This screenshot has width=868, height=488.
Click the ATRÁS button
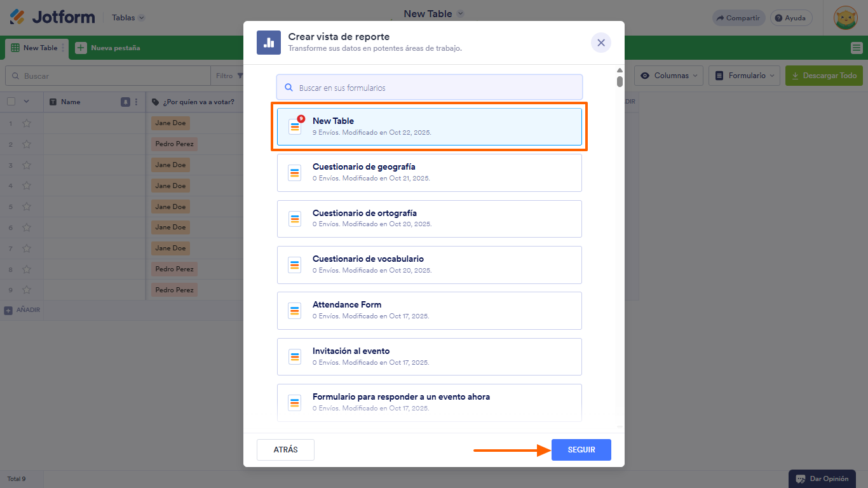tap(285, 449)
